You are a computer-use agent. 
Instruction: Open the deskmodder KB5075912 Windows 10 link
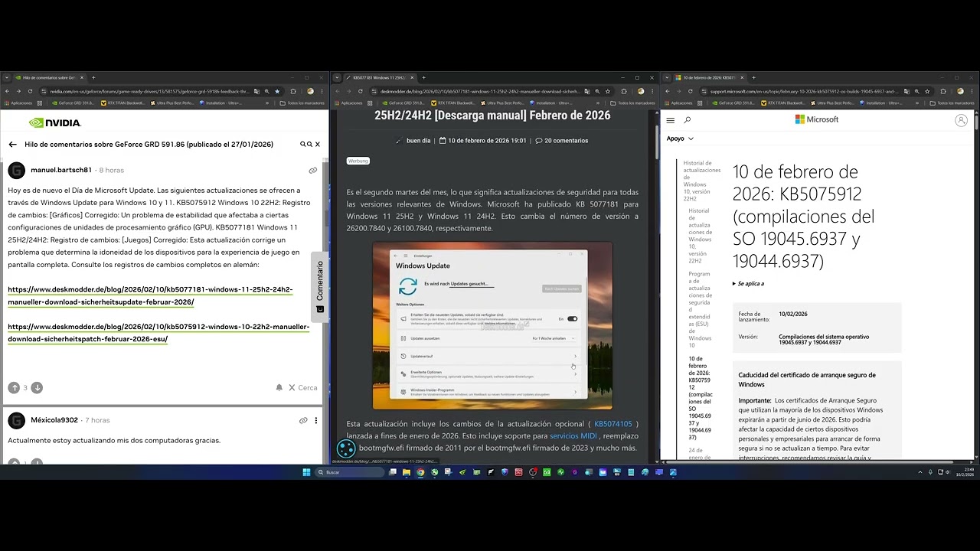tap(158, 332)
